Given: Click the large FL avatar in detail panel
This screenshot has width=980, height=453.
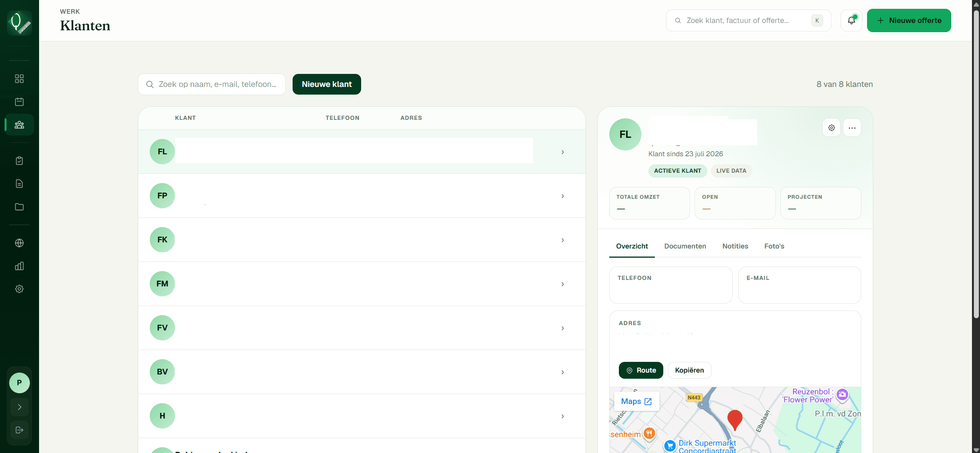Looking at the screenshot, I should coord(625,134).
